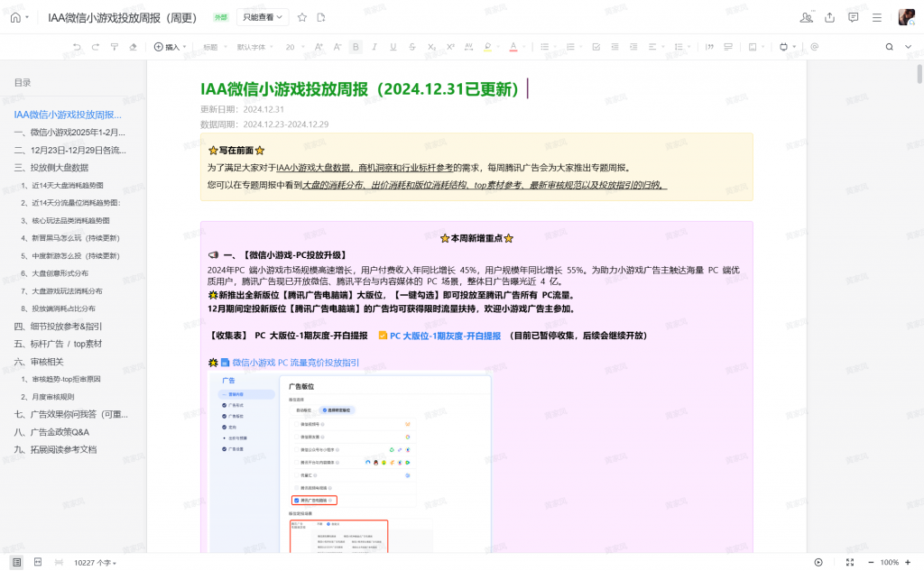Click the second layout icon in status bar
The height and width of the screenshot is (571, 924).
point(38,563)
